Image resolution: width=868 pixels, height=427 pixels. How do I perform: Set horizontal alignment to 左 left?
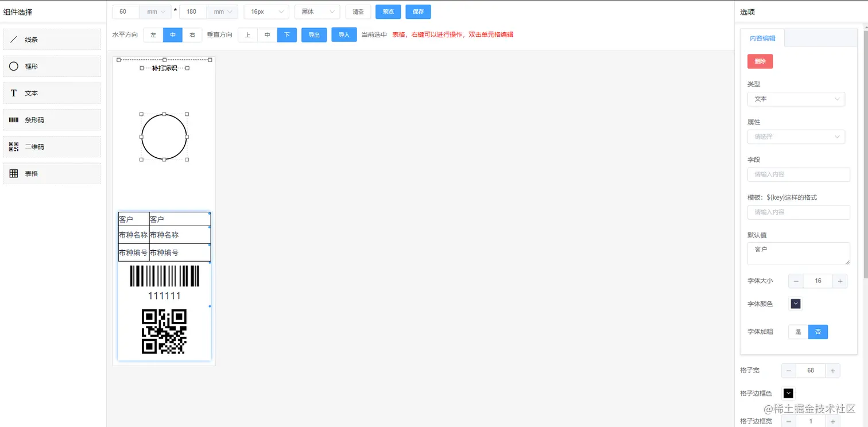coord(153,34)
